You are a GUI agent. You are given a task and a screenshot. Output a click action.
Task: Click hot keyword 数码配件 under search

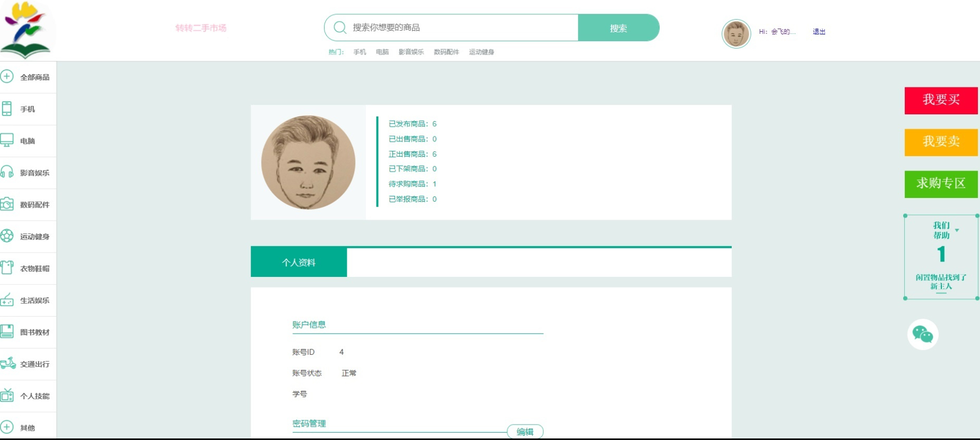tap(446, 52)
